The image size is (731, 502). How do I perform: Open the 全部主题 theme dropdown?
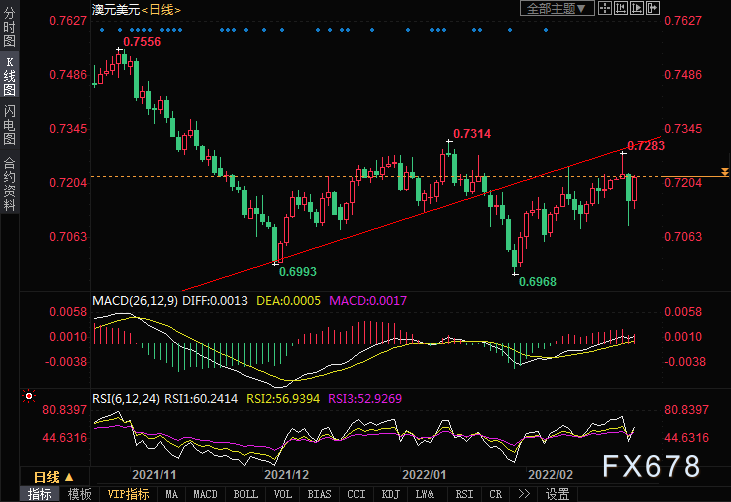pyautogui.click(x=557, y=8)
